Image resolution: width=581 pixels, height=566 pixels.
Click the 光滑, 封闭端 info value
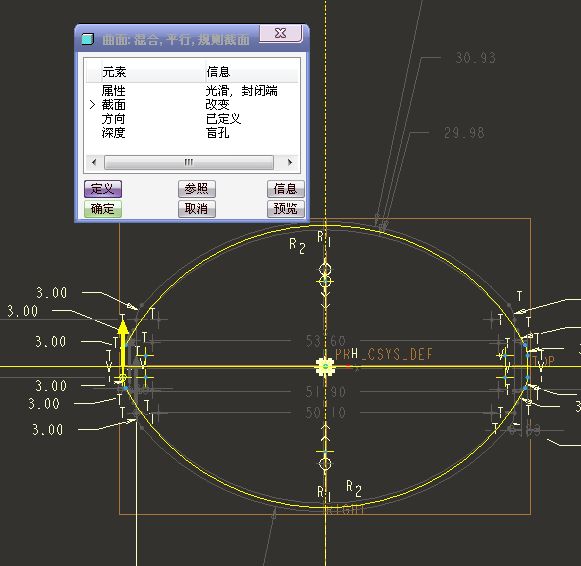pyautogui.click(x=242, y=91)
